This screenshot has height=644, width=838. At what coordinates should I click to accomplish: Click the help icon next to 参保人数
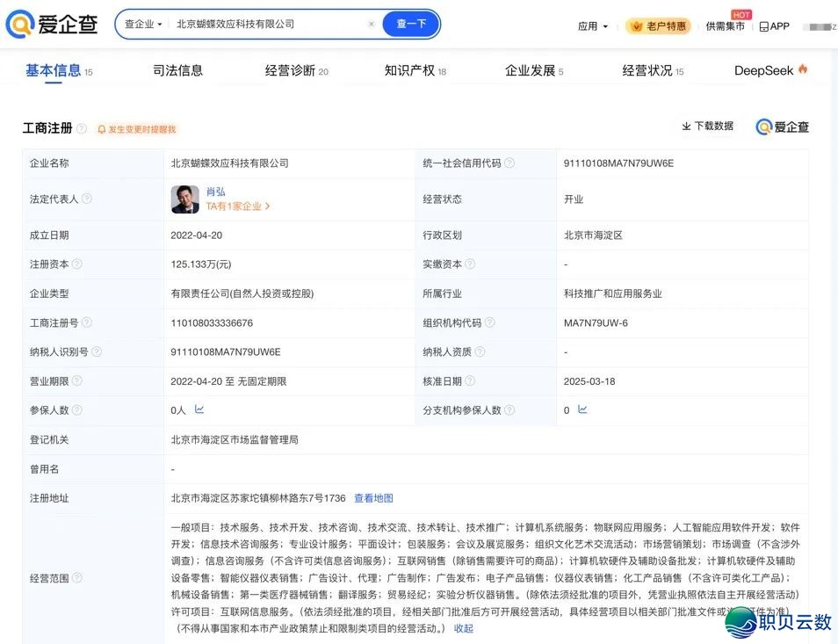point(77,410)
